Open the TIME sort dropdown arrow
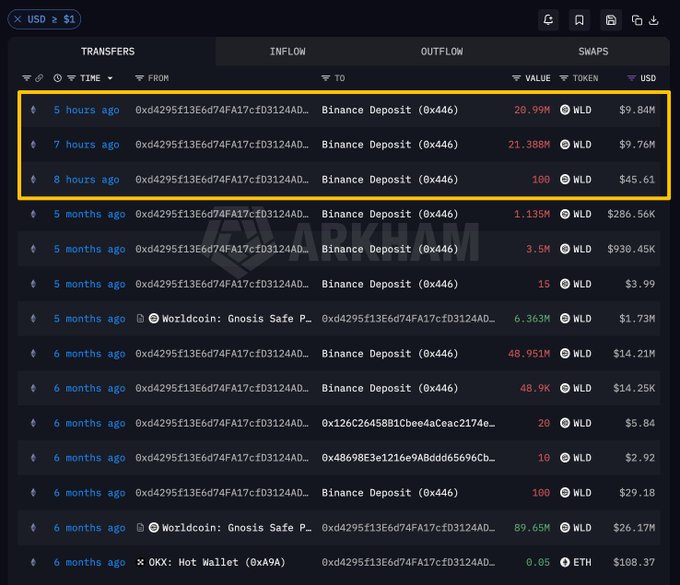This screenshot has height=585, width=680. tap(110, 78)
